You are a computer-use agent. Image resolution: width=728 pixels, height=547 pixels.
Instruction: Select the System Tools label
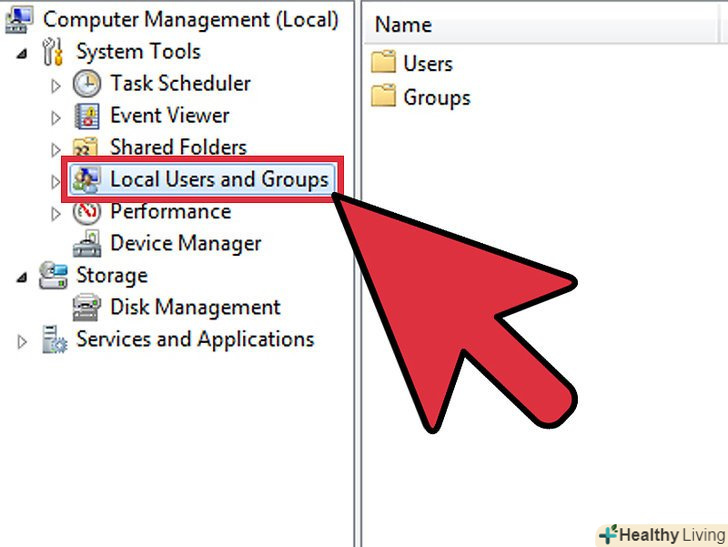[138, 52]
